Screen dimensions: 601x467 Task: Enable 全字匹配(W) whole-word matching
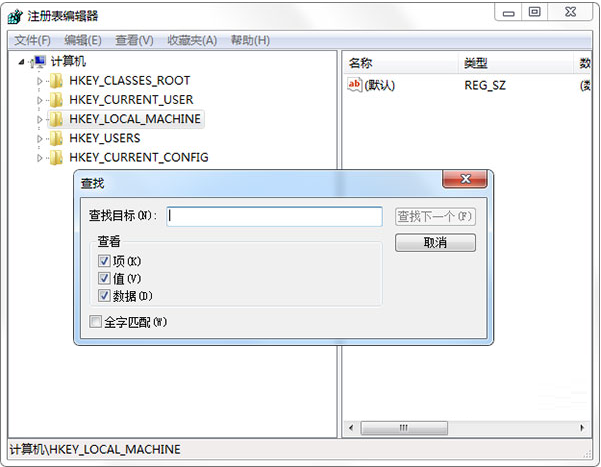(95, 322)
